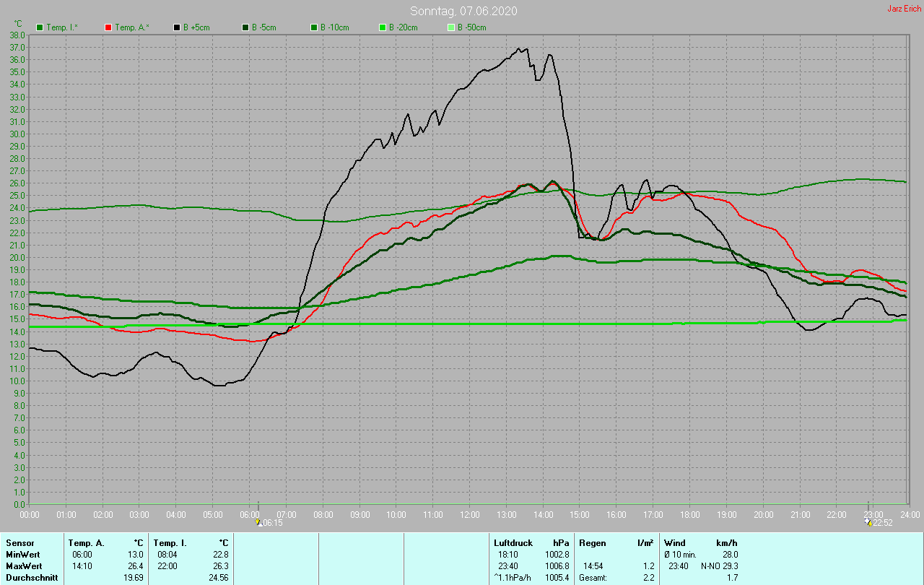Click the B -50cm legend color square
The height and width of the screenshot is (585, 924).
pos(451,27)
